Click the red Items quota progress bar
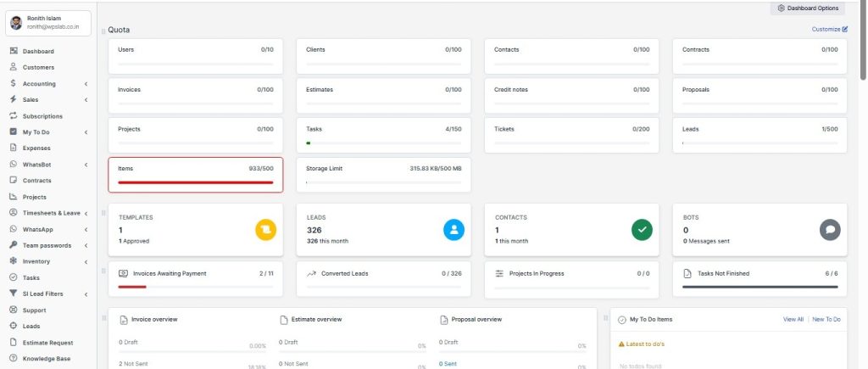This screenshot has width=868, height=369. [195, 182]
